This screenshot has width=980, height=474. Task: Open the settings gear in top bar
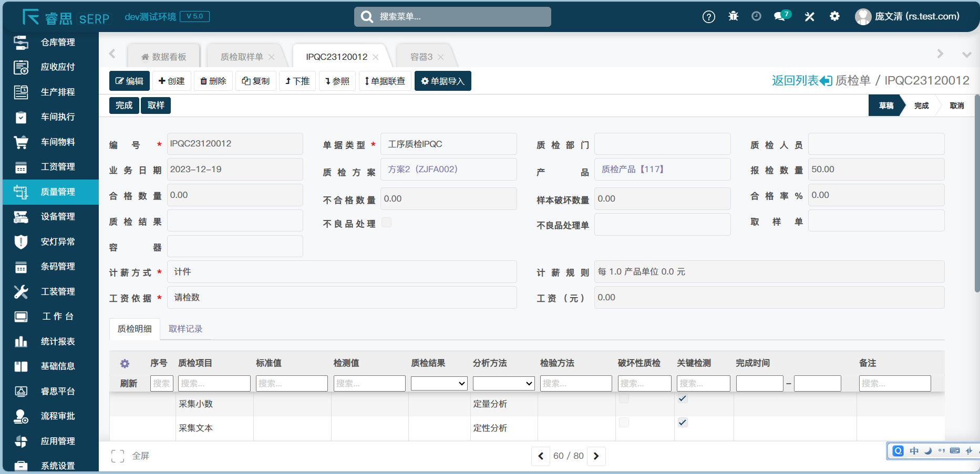tap(834, 16)
